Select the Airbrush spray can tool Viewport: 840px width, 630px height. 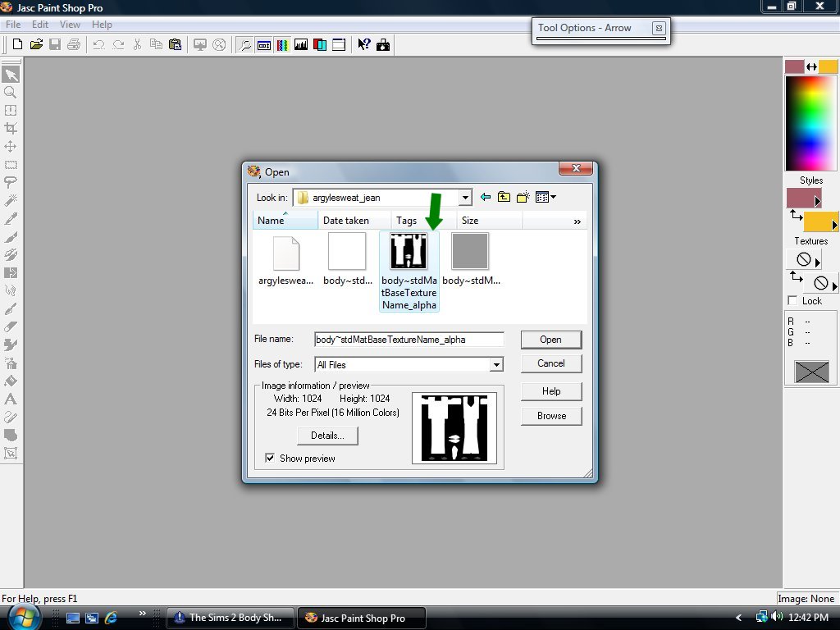coord(11,363)
